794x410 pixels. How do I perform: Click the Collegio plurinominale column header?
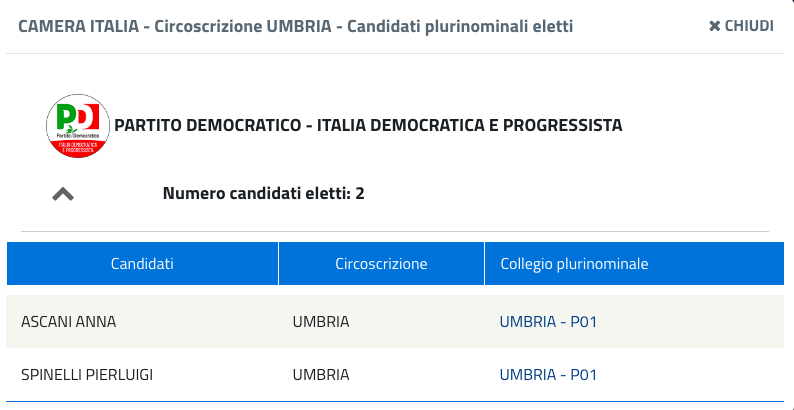(574, 264)
